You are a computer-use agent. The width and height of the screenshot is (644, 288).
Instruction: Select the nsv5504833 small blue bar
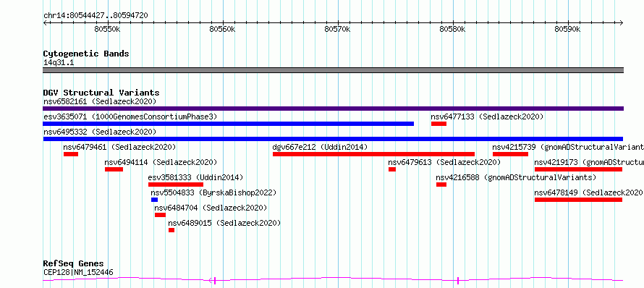coord(154,200)
